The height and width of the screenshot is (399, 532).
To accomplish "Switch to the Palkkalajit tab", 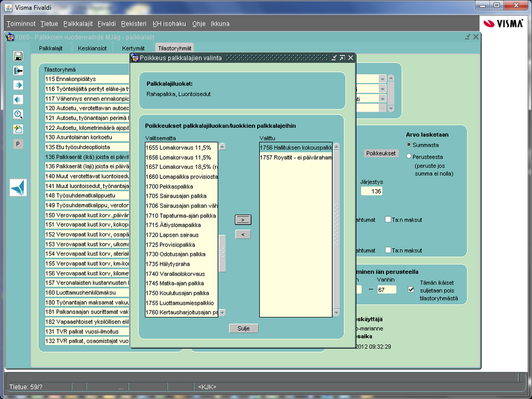I will coord(51,48).
